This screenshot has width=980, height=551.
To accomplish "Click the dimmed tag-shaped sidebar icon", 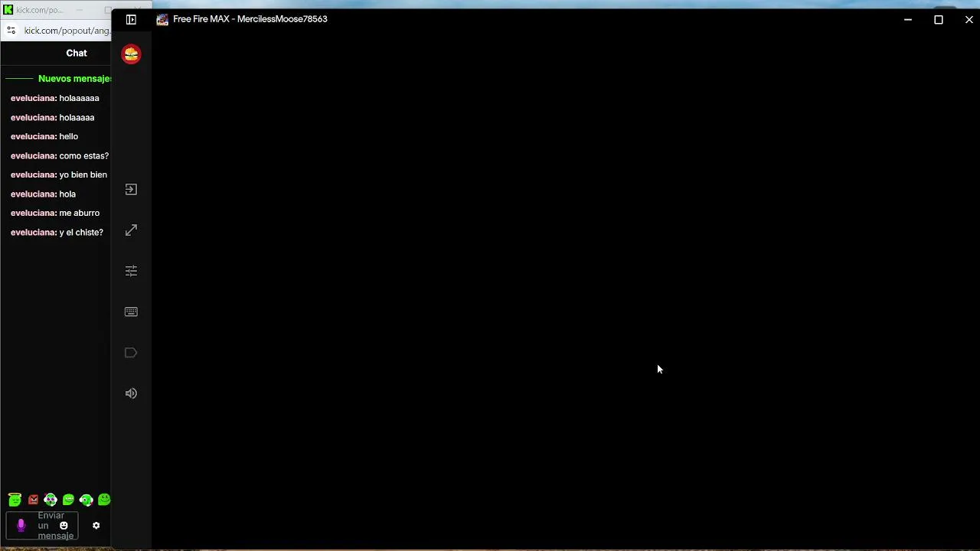I will [x=131, y=353].
